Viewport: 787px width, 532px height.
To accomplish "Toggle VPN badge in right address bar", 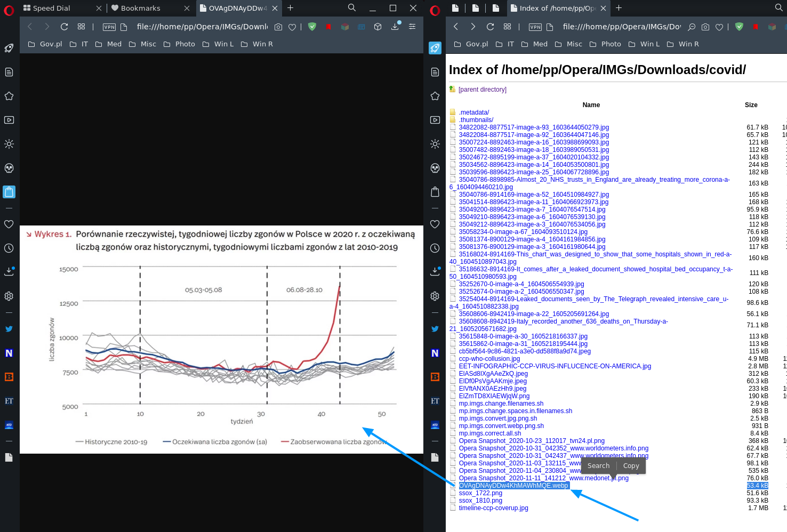I will point(535,27).
